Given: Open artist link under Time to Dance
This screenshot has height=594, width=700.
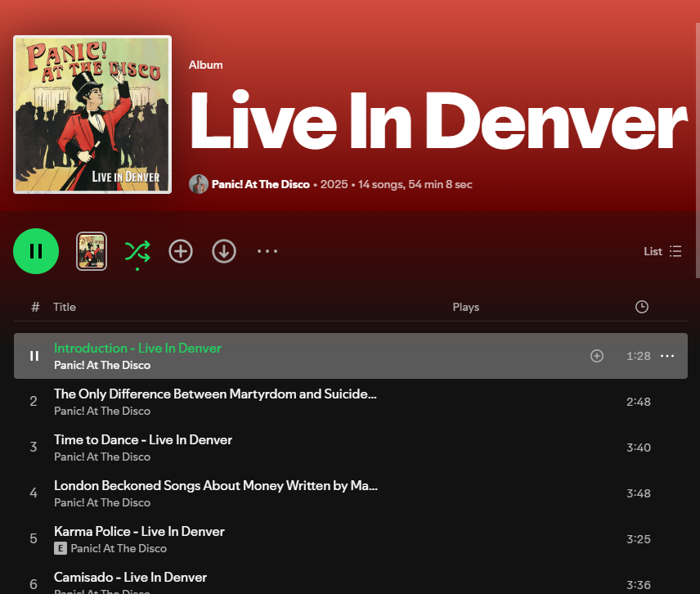Looking at the screenshot, I should point(102,457).
